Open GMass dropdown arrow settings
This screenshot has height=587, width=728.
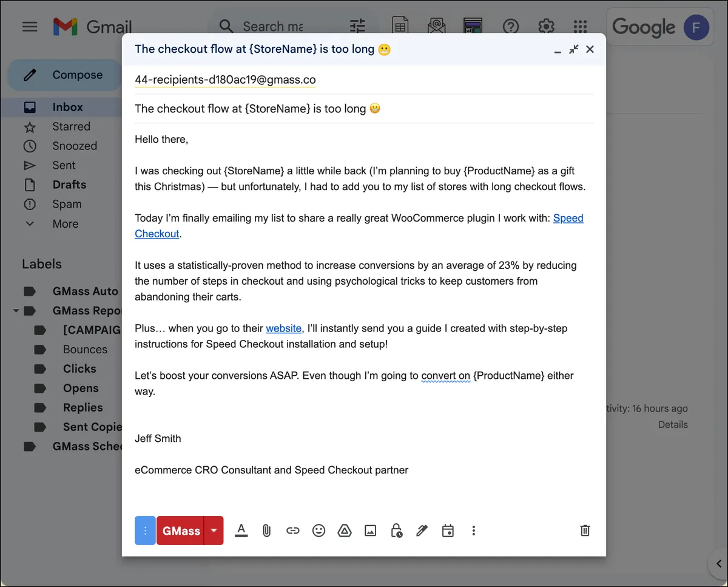coord(214,531)
